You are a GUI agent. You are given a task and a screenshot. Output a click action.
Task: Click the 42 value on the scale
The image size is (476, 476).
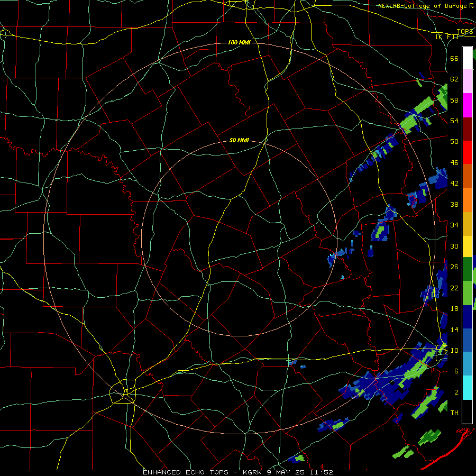[x=454, y=184]
